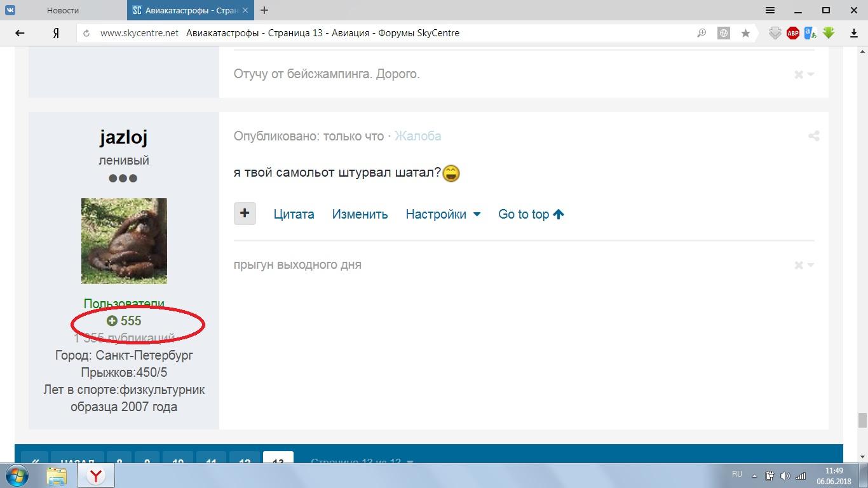
Task: Click the share icon on jazloj's post
Action: [813, 136]
